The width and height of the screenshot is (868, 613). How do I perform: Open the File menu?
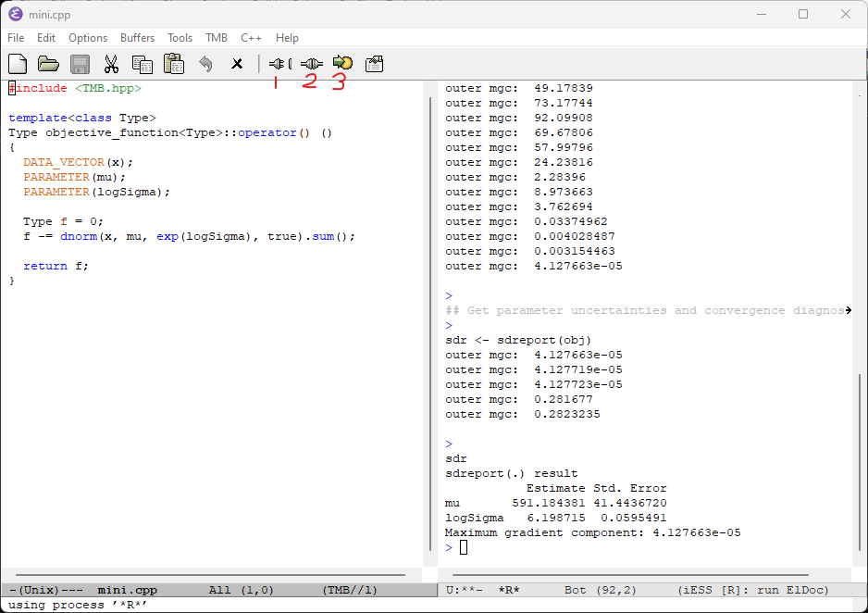pyautogui.click(x=16, y=38)
